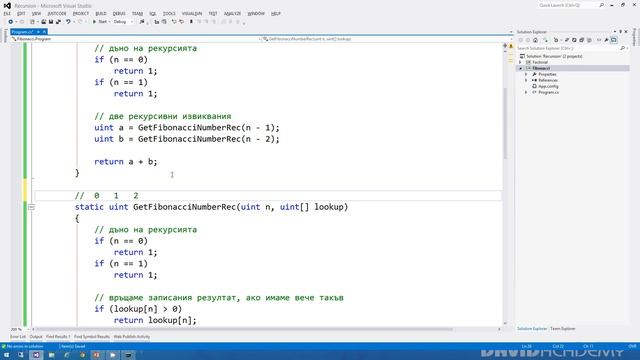Open the Find Results 1 tab
Viewport: 640px width, 360px height.
[58, 337]
